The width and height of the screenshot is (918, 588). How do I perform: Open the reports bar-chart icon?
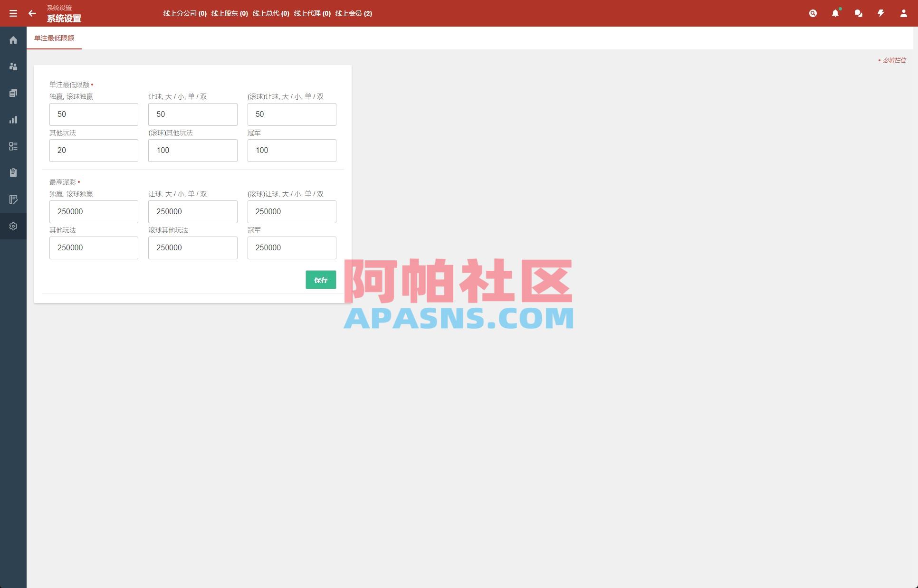(x=13, y=120)
